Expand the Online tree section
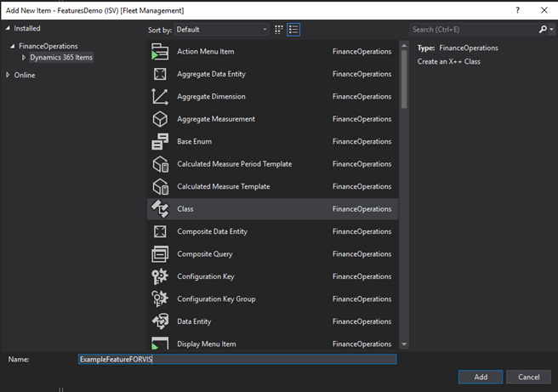This screenshot has width=558, height=392. tap(9, 75)
